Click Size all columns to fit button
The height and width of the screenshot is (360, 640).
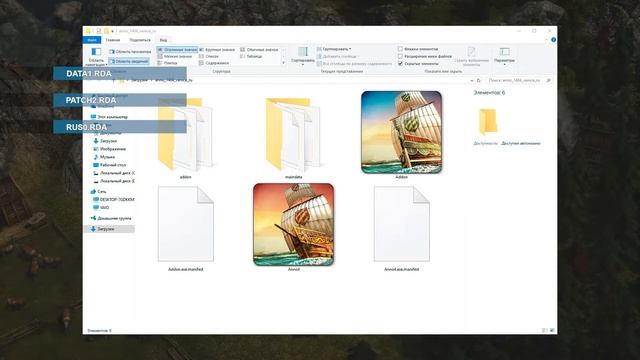click(354, 64)
